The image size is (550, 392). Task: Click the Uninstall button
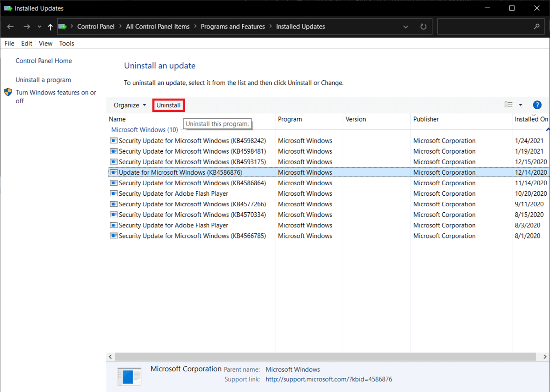pos(168,105)
